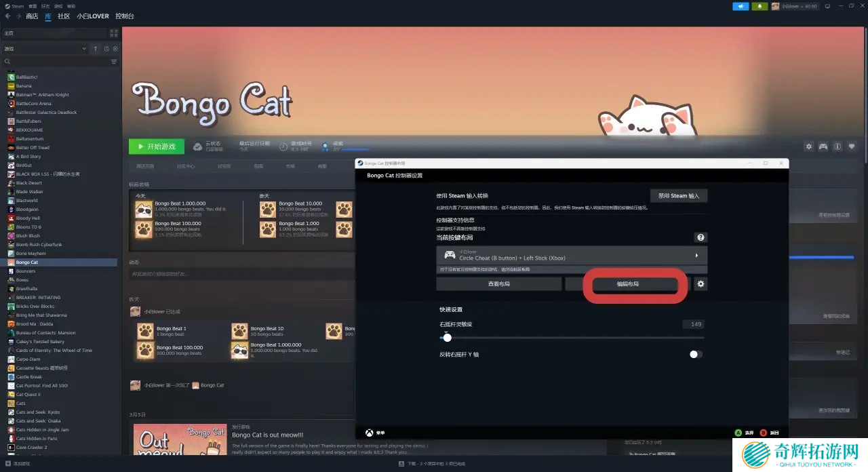Open game settings gear in header
This screenshot has width=868, height=472.
click(x=808, y=146)
